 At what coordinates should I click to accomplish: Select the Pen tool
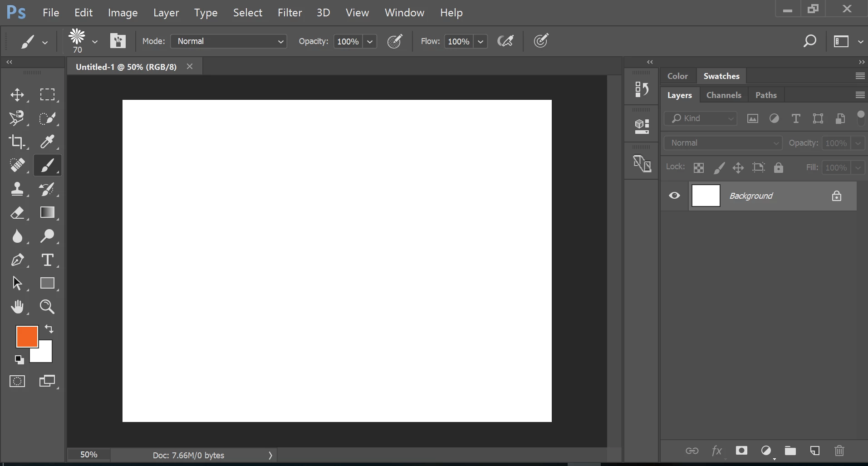[17, 260]
